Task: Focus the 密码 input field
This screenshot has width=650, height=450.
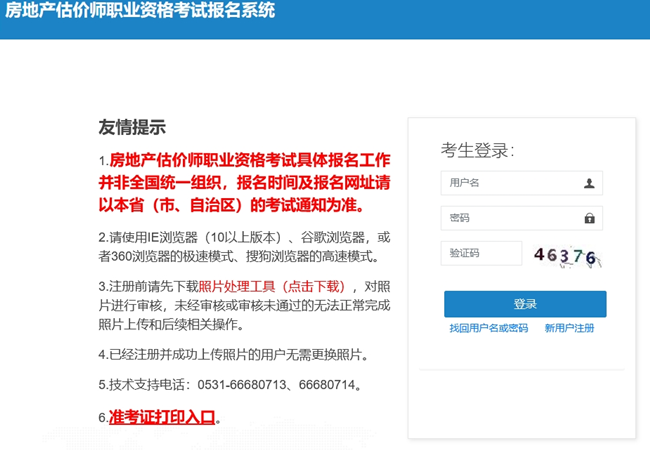Action: click(510, 218)
